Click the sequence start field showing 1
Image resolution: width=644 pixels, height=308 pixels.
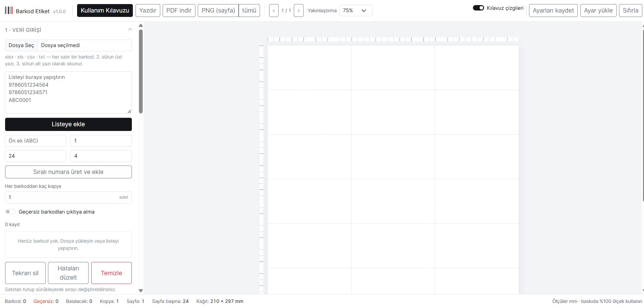pyautogui.click(x=101, y=141)
